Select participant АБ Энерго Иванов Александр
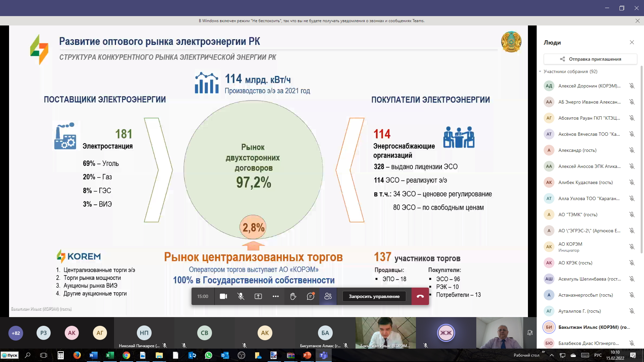Image resolution: width=644 pixels, height=362 pixels. pos(590,102)
